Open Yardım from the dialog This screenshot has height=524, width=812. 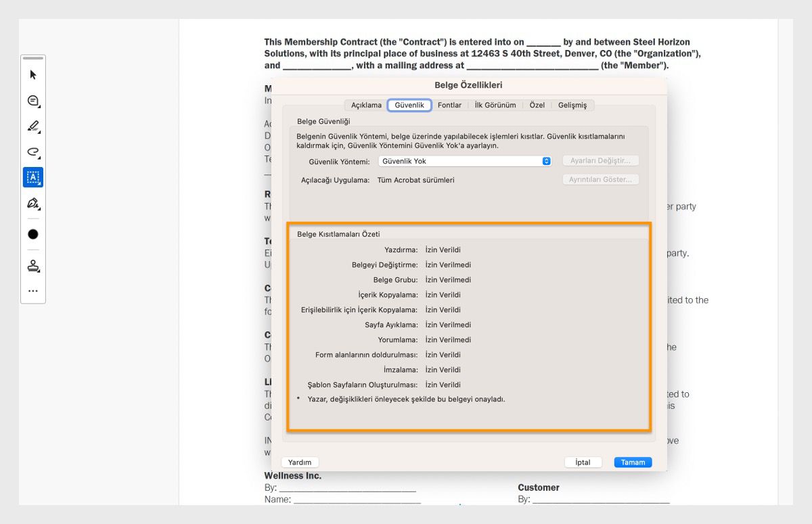click(300, 462)
